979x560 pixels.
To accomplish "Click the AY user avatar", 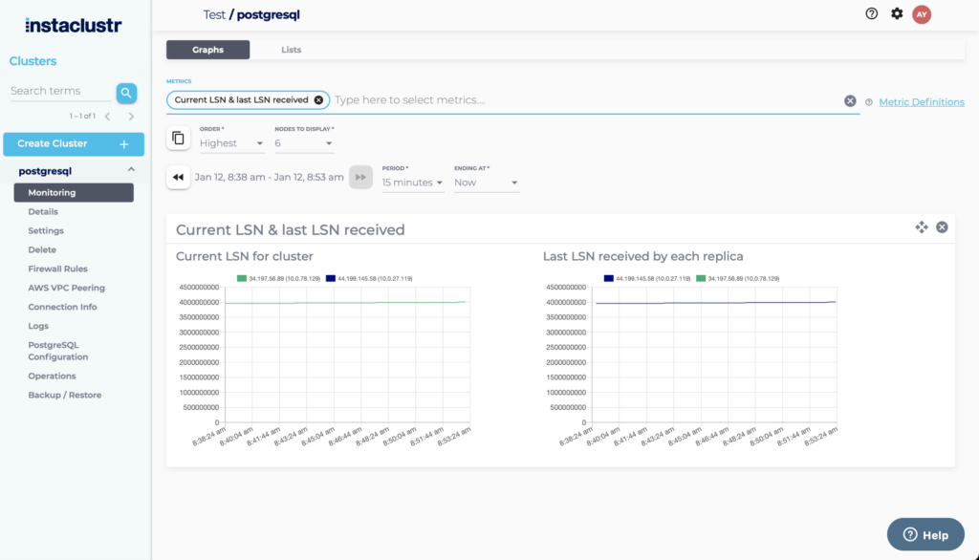I will [922, 13].
